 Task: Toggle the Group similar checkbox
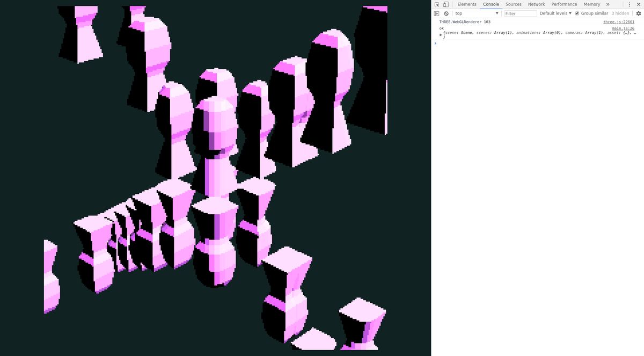[x=577, y=13]
